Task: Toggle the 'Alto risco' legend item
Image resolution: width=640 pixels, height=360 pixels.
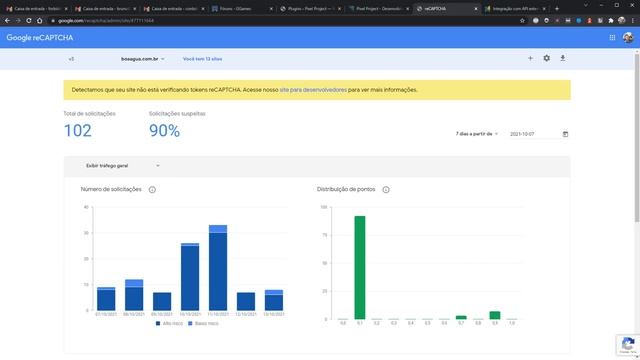Action: click(x=169, y=323)
